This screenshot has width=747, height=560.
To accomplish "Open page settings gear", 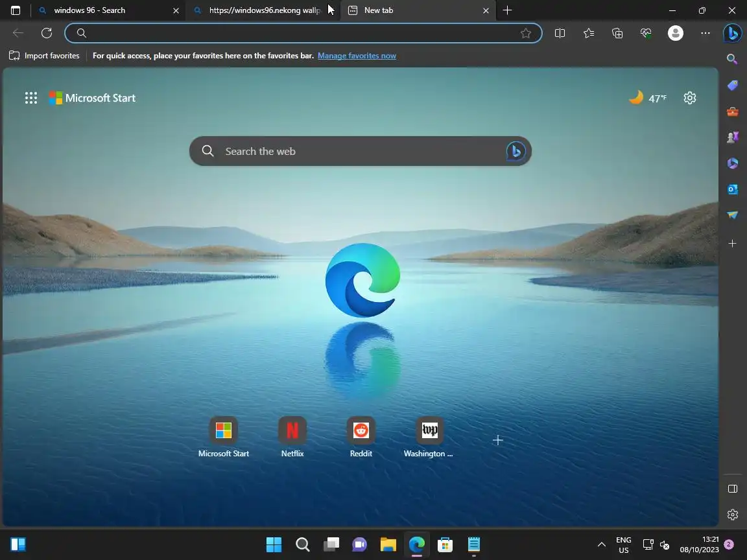I will [x=690, y=98].
